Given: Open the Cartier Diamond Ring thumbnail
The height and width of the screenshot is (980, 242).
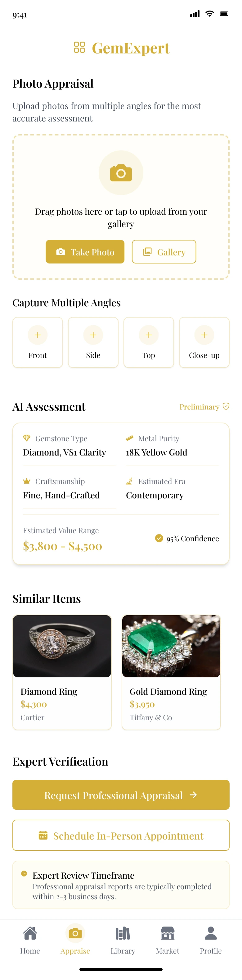Looking at the screenshot, I should (x=62, y=646).
